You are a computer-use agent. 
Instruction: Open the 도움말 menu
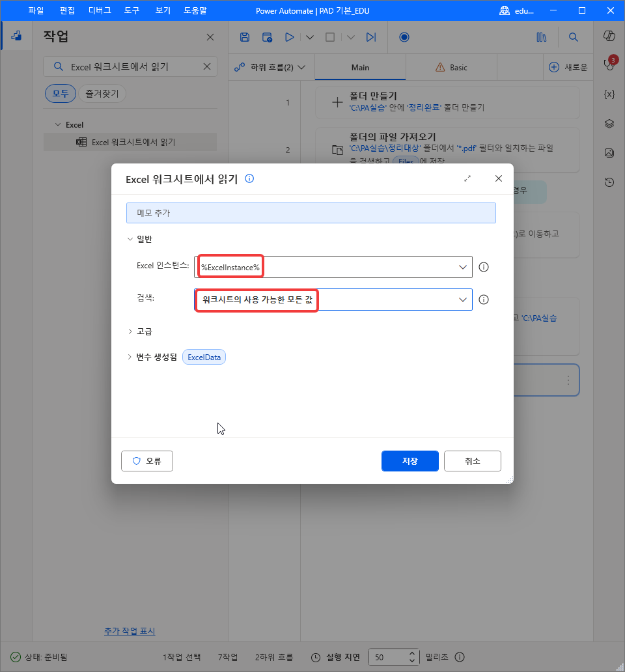pyautogui.click(x=195, y=10)
